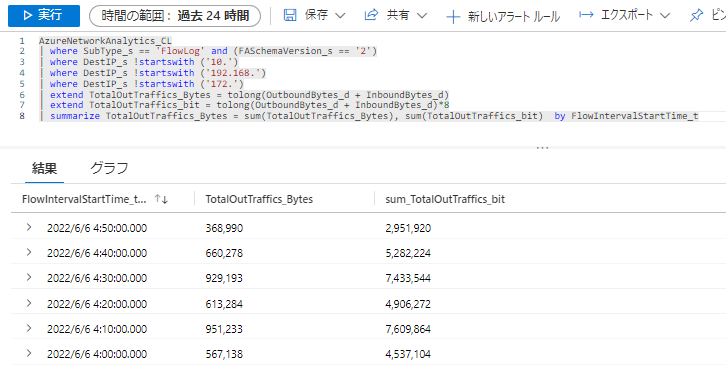This screenshot has width=726, height=368.
Task: Click the 4,906,272 bit cell
Action: (x=408, y=304)
